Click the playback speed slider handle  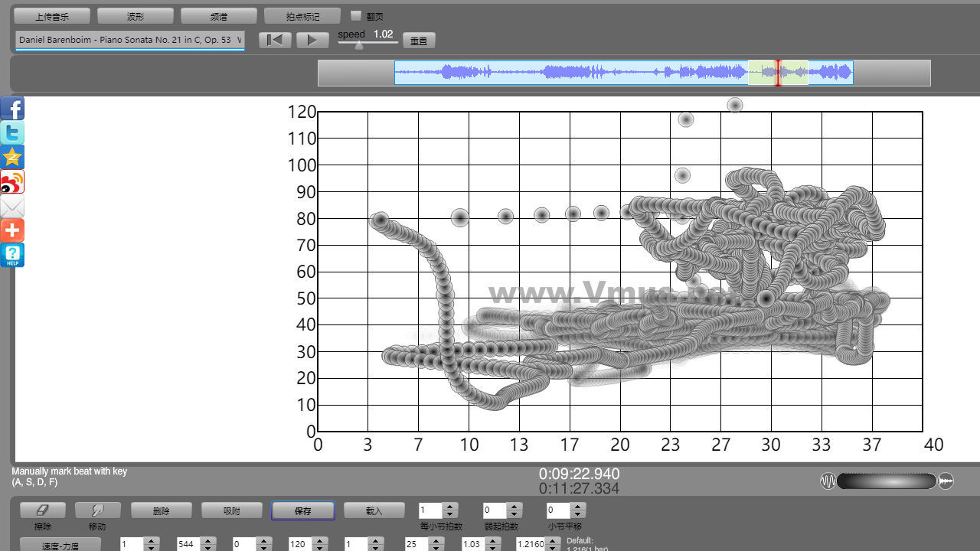click(359, 45)
